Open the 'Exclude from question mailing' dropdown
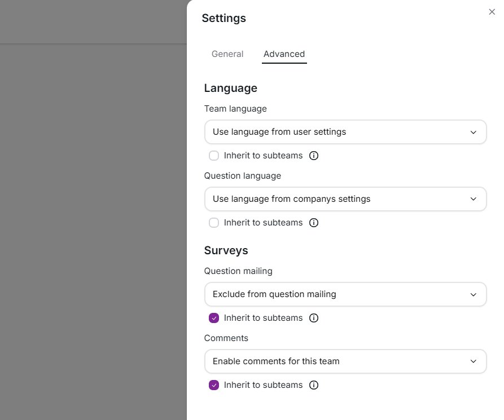The width and height of the screenshot is (504, 420). click(345, 294)
